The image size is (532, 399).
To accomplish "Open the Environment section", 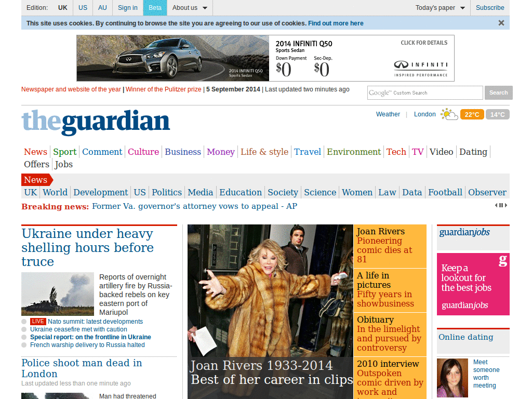I will pos(354,152).
